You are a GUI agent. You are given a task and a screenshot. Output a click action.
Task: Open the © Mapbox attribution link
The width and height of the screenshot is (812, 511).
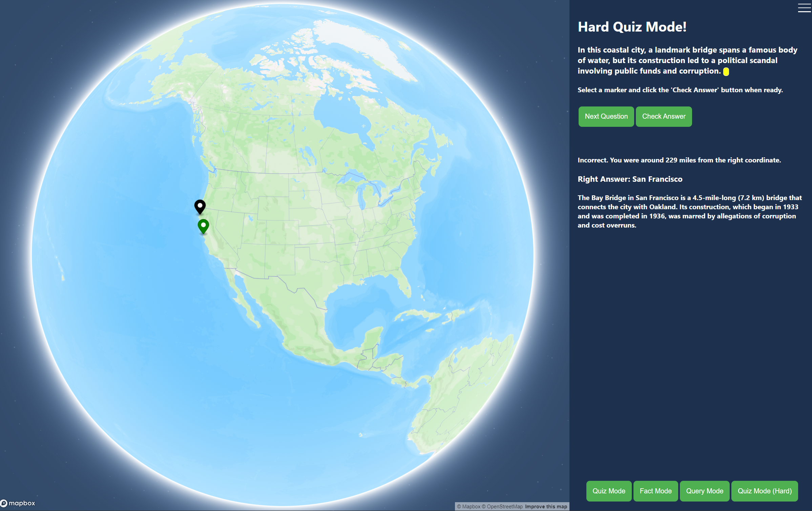(469, 507)
